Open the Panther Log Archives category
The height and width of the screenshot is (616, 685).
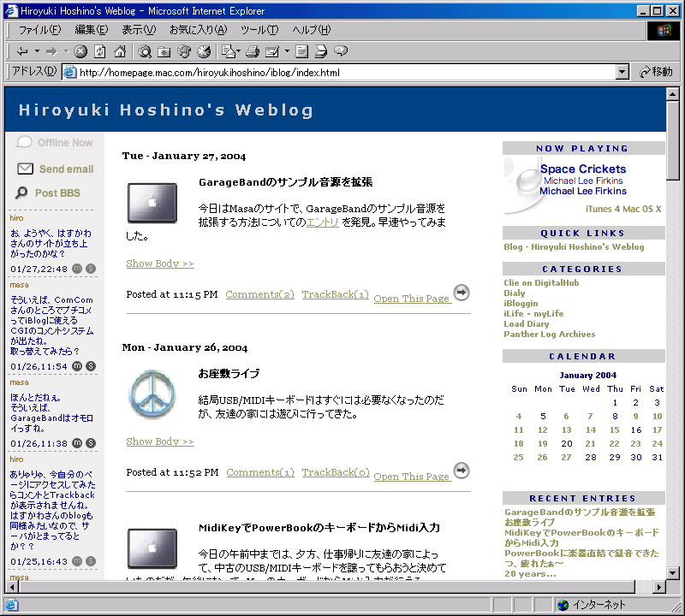550,335
